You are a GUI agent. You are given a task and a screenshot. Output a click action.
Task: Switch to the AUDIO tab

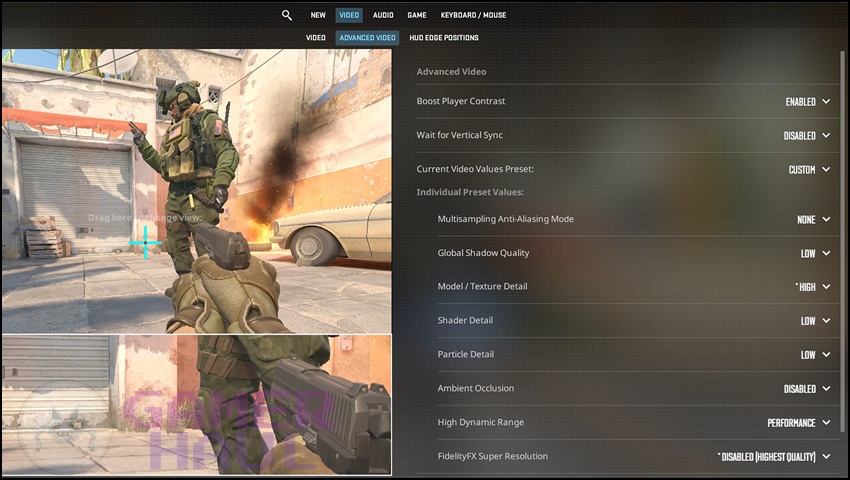(x=383, y=15)
